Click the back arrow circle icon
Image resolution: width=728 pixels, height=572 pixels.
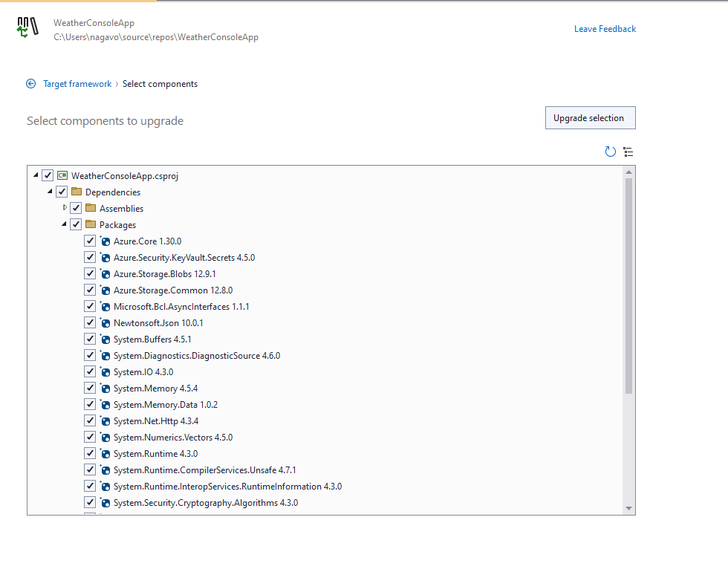[30, 83]
